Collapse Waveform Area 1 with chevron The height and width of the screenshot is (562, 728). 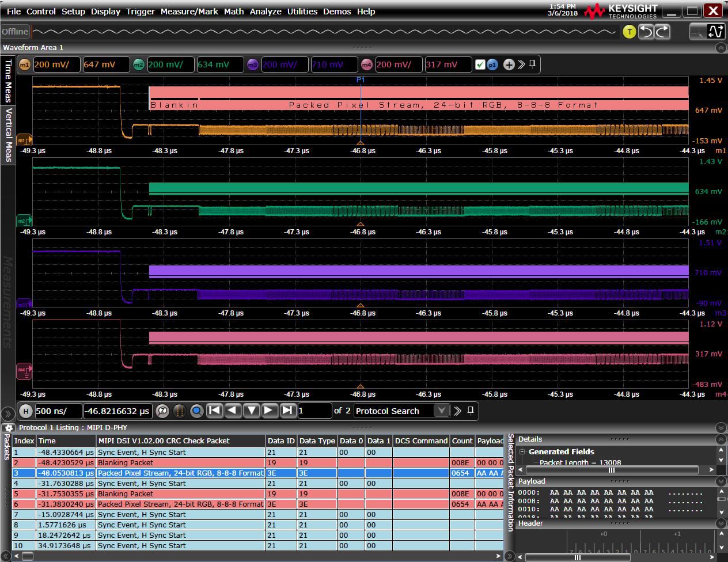point(721,48)
